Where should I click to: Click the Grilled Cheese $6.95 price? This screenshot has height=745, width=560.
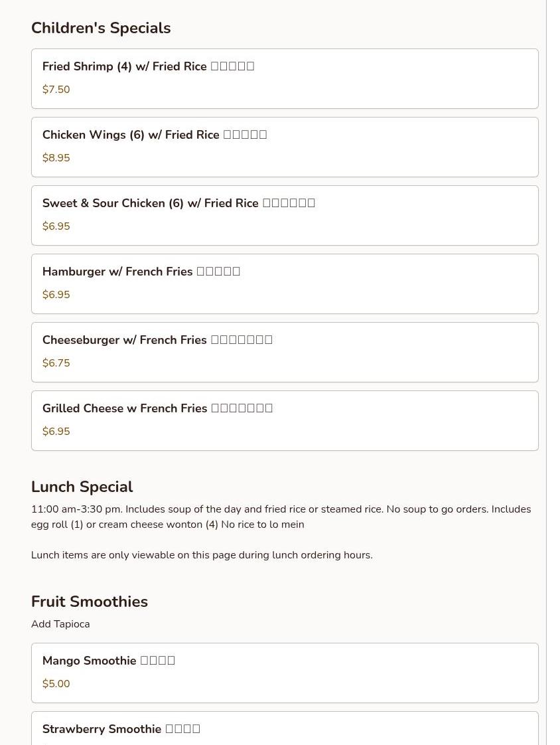click(x=56, y=432)
